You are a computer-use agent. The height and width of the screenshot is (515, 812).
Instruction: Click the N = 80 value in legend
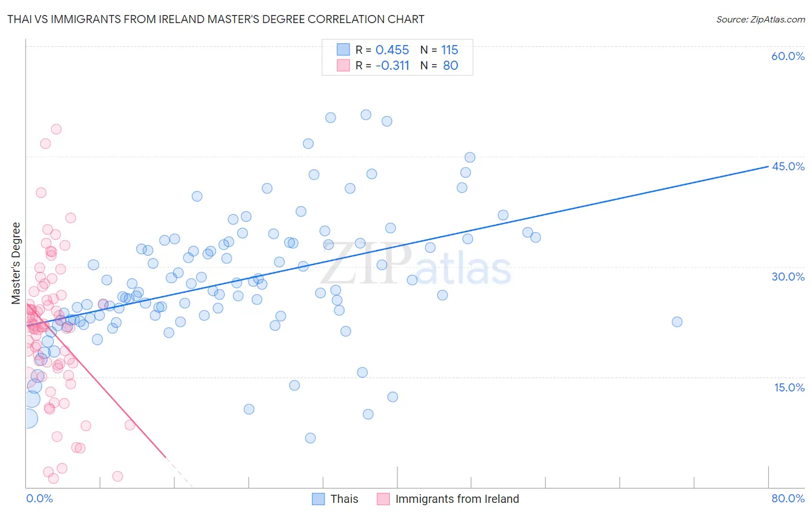click(439, 65)
